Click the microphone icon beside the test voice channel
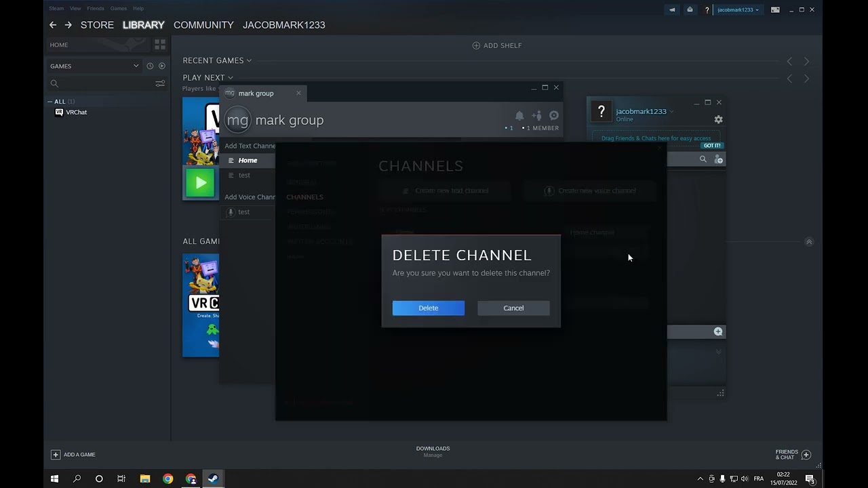 click(x=231, y=211)
